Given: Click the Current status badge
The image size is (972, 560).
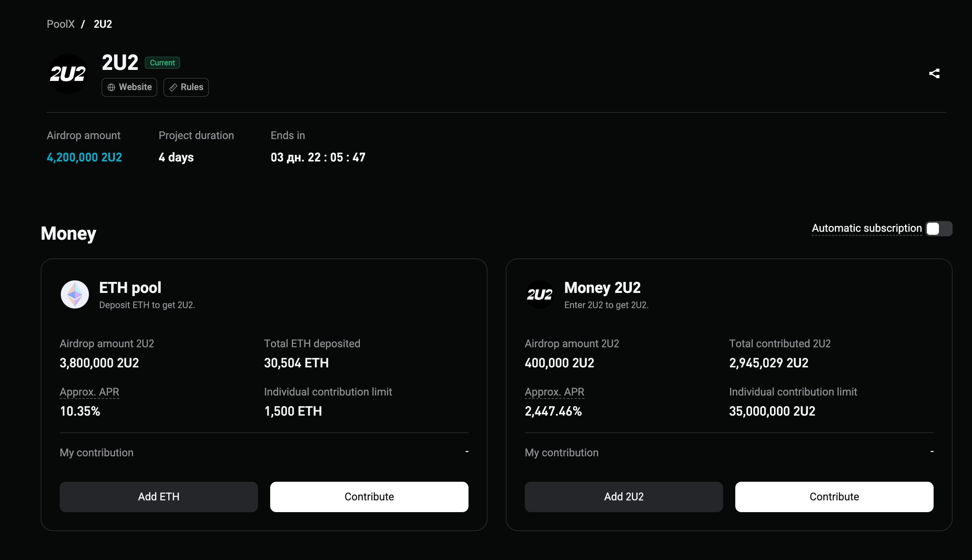Looking at the screenshot, I should coord(162,63).
